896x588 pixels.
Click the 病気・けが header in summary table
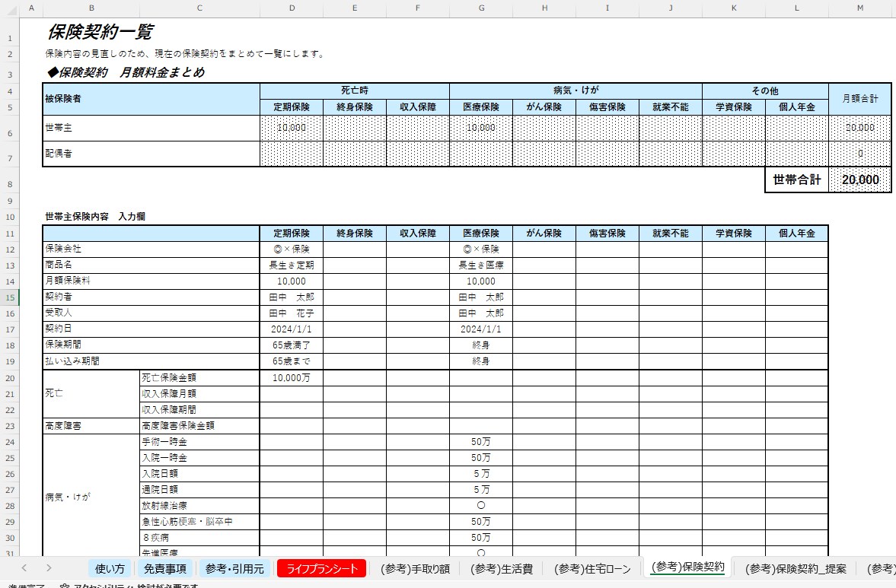tap(576, 91)
